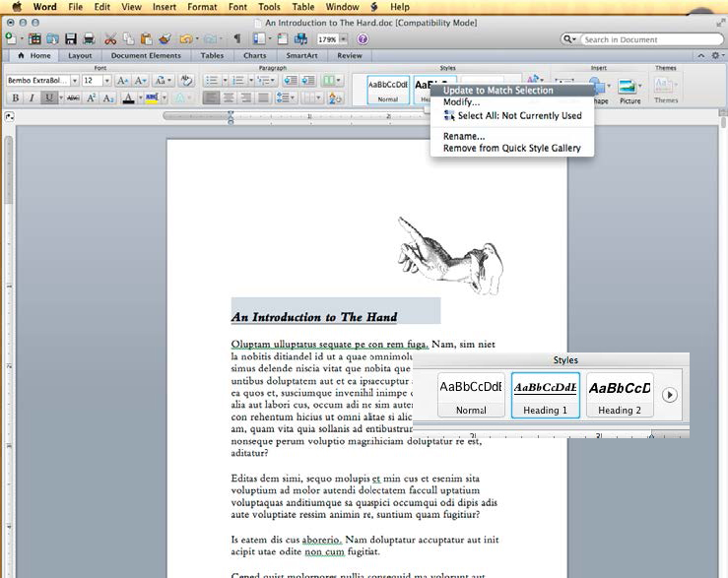728x578 pixels.
Task: Open the font name dropdown
Action: point(74,81)
